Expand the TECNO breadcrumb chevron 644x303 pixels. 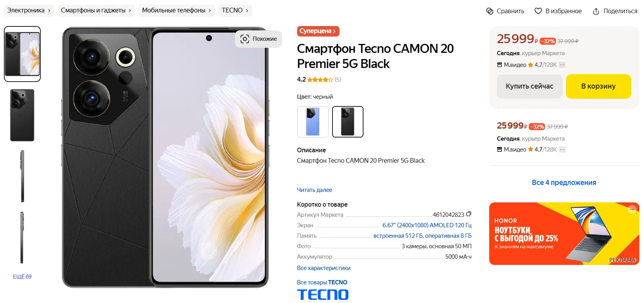tap(247, 10)
